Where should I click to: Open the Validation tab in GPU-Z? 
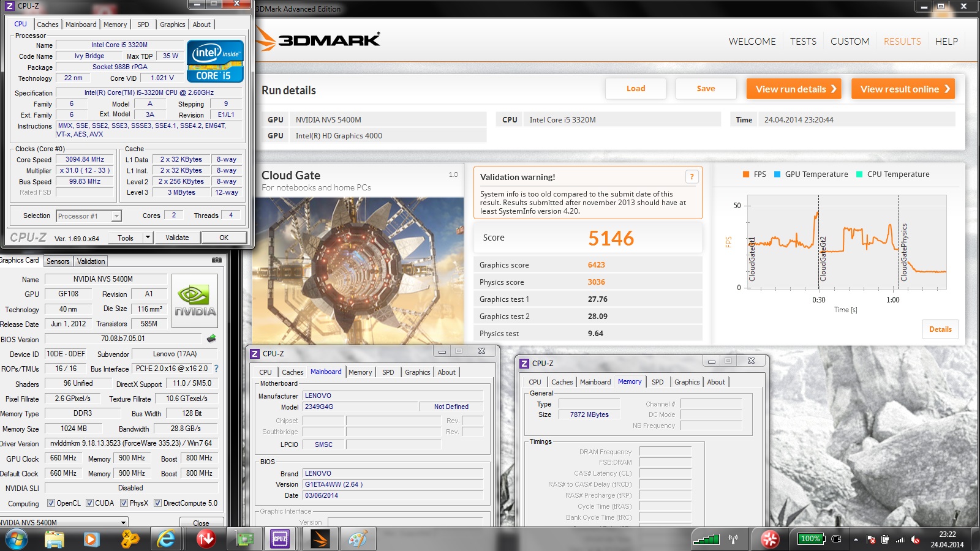(x=91, y=261)
